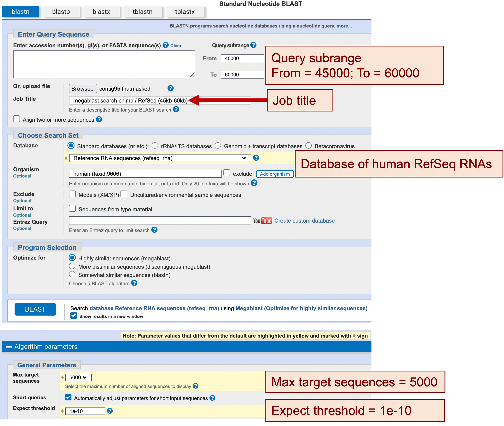The image size is (504, 426).
Task: Click the Expect threshold 1e-10 field
Action: pyautogui.click(x=85, y=411)
